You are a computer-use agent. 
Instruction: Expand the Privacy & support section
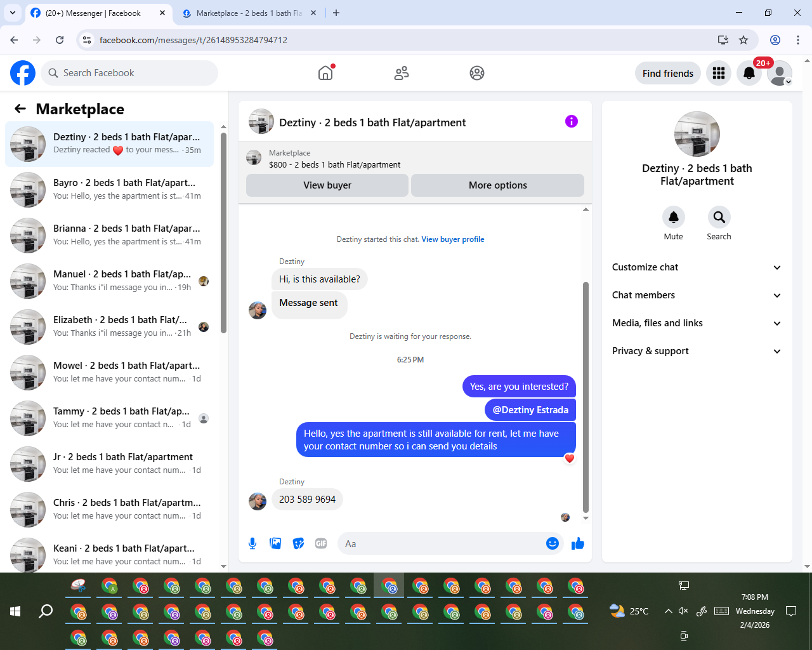pyautogui.click(x=697, y=351)
